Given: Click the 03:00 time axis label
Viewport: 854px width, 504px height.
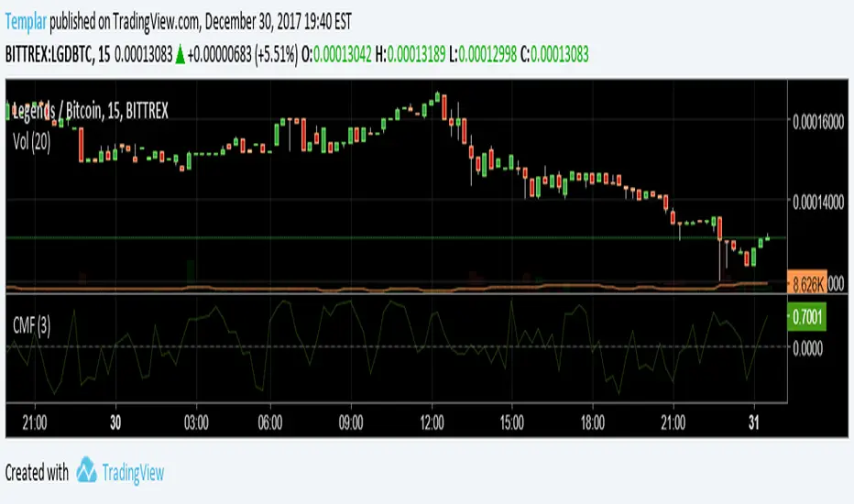Looking at the screenshot, I should tap(196, 422).
